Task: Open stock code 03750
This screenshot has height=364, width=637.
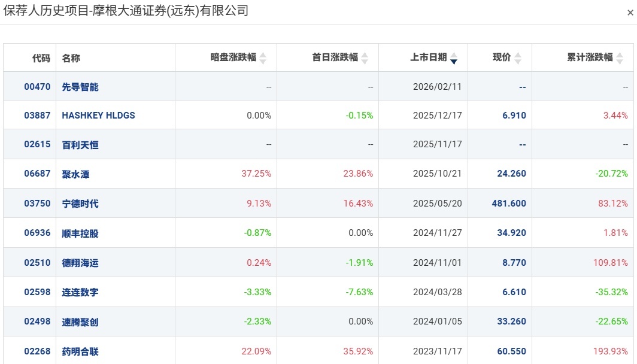Action: coord(37,203)
